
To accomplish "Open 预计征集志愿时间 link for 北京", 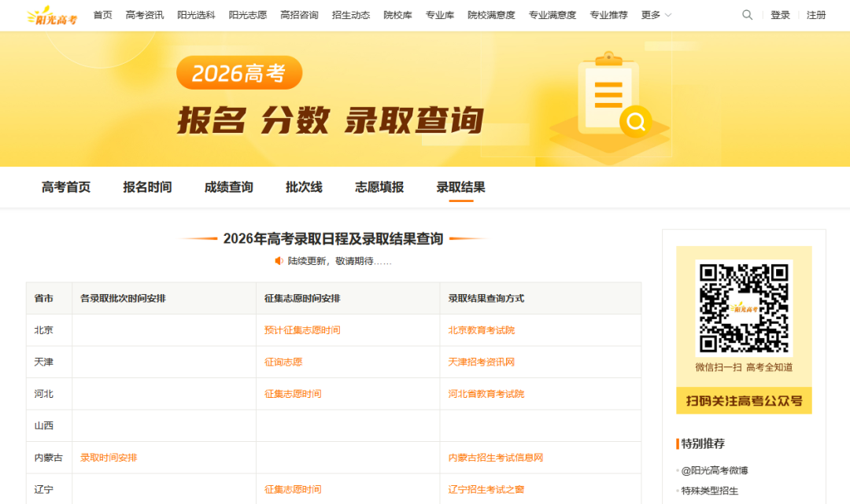I will point(302,330).
